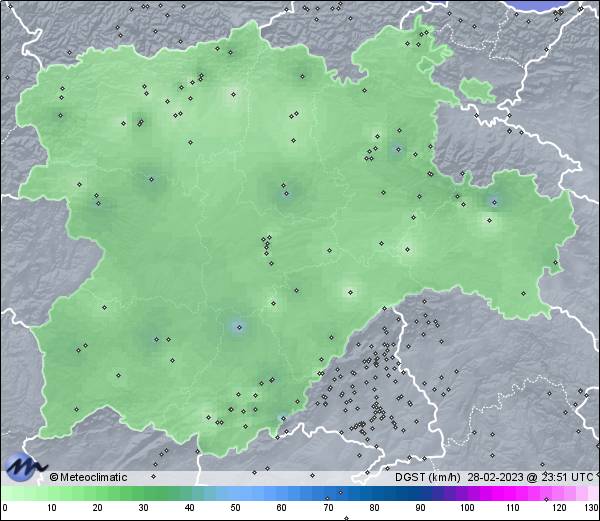Click the scale label 120
Viewport: 600px width, 521px height.
(x=559, y=508)
